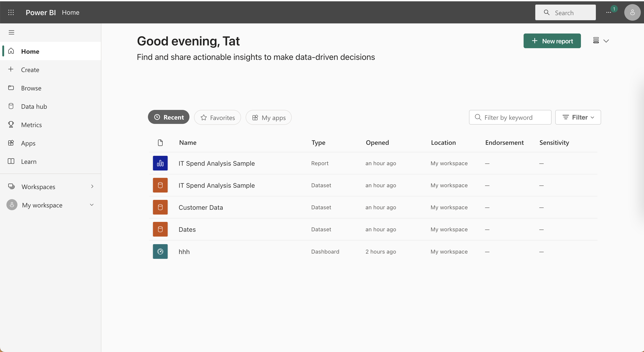Open the more options ellipsis with notification badge
Viewport: 644px width, 352px height.
click(x=608, y=13)
